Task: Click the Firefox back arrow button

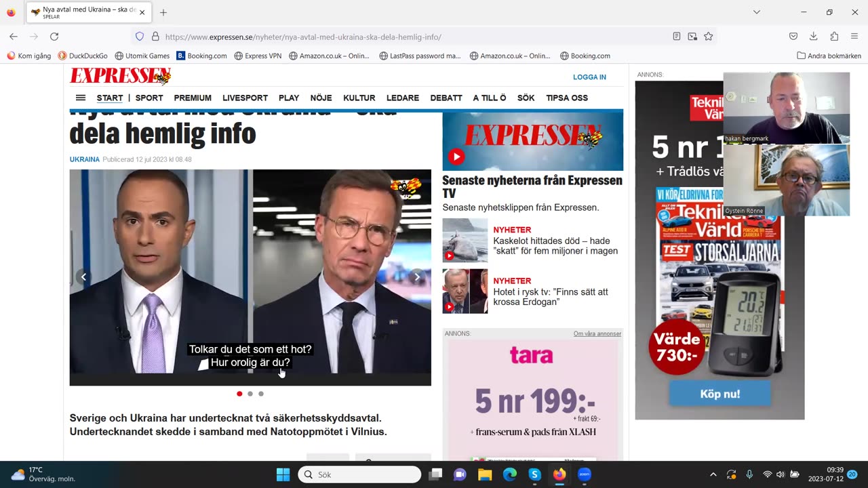Action: [14, 37]
